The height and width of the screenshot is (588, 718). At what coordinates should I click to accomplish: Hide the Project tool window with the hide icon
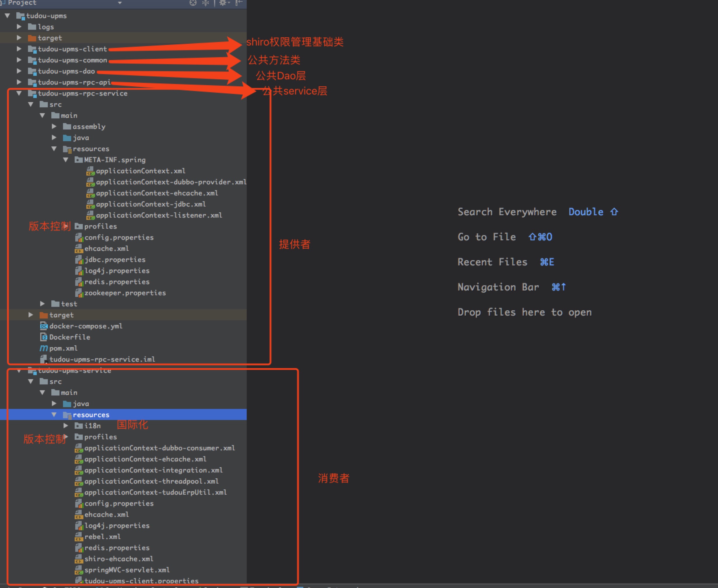coord(239,3)
